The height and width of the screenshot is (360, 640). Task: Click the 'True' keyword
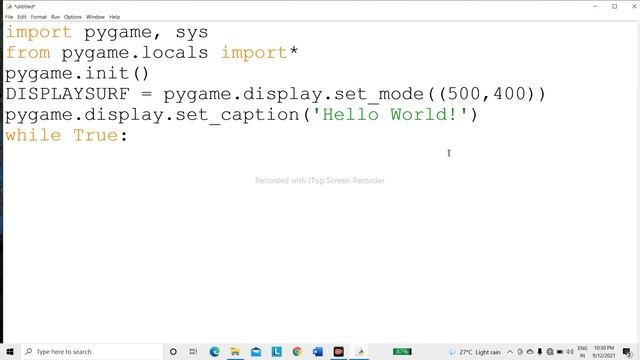tap(96, 135)
